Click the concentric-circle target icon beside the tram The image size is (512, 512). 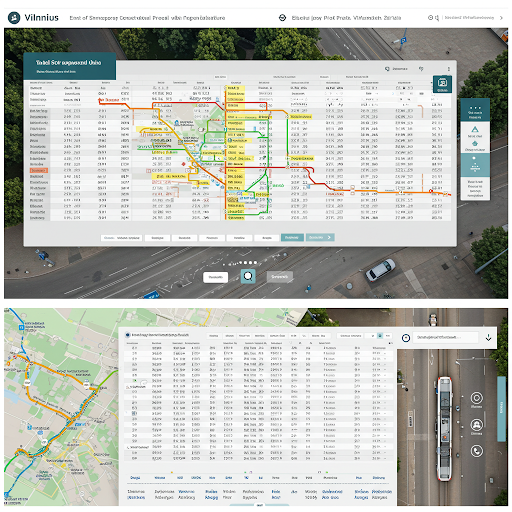coord(477,398)
